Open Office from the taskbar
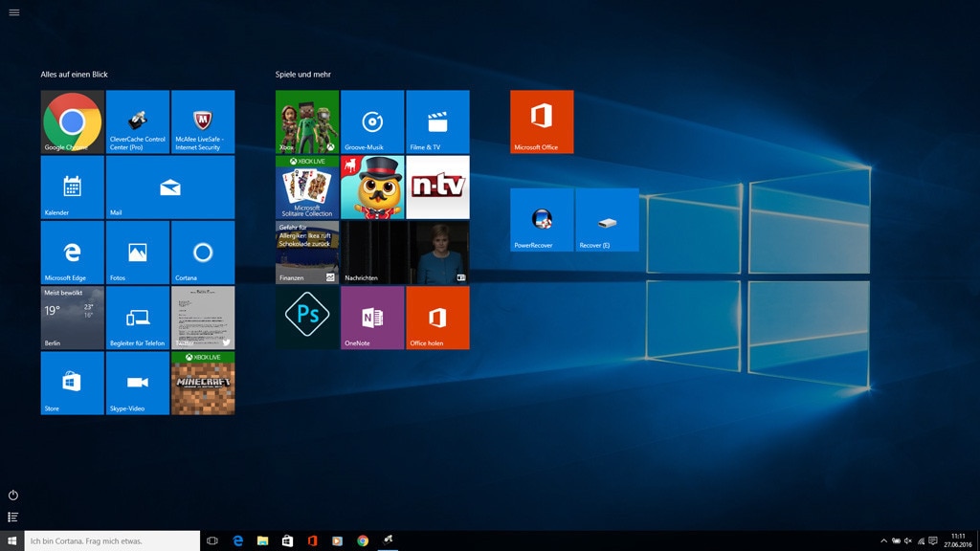This screenshot has width=980, height=551. (313, 540)
